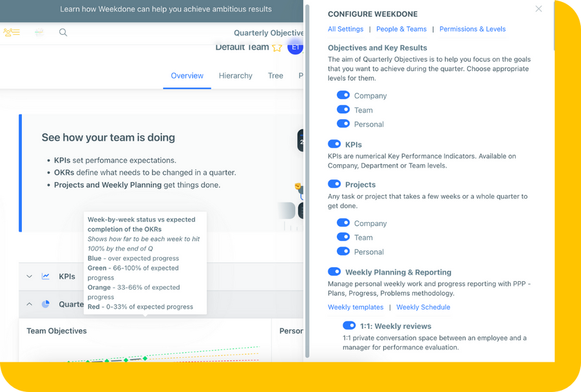Toggle Team level under Projects
Viewport: 581px width, 392px height.
pos(343,237)
